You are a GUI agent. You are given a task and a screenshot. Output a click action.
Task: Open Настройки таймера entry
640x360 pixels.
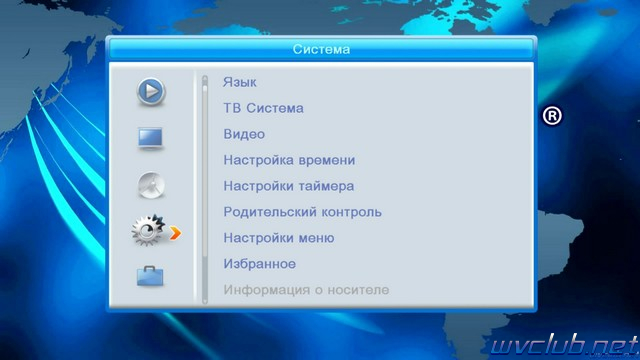tap(289, 186)
